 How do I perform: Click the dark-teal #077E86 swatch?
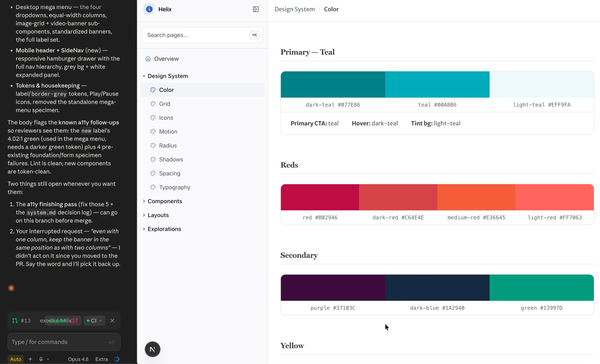(333, 85)
